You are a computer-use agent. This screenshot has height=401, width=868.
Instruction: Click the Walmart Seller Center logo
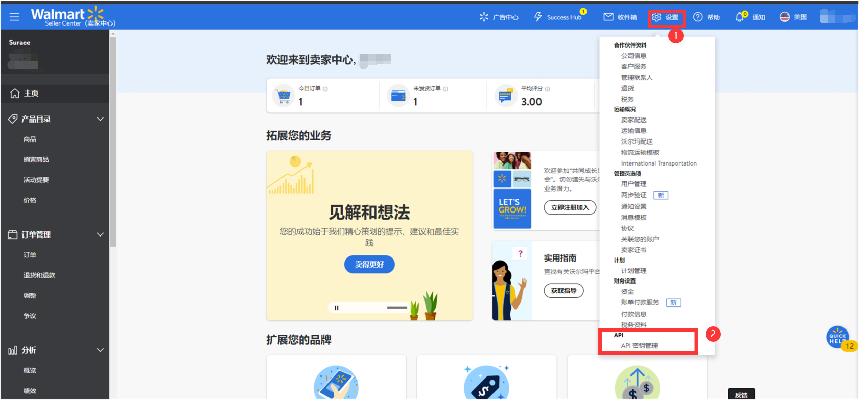(x=73, y=17)
